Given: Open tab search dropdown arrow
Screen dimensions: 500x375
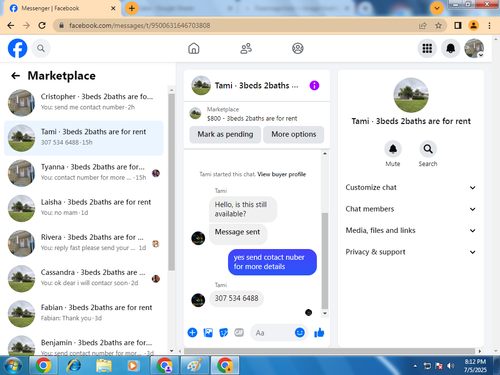Looking at the screenshot, I should coord(437,8).
